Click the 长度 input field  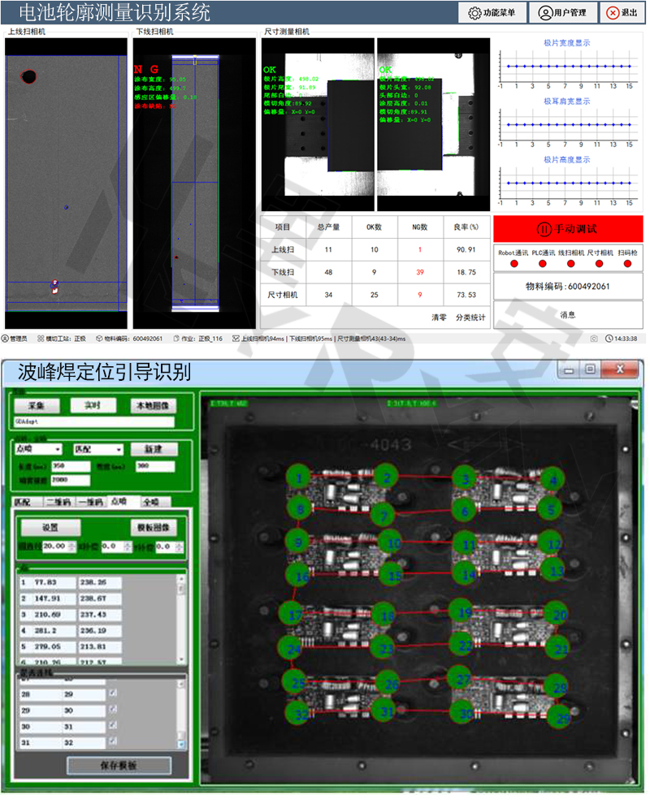(x=68, y=466)
